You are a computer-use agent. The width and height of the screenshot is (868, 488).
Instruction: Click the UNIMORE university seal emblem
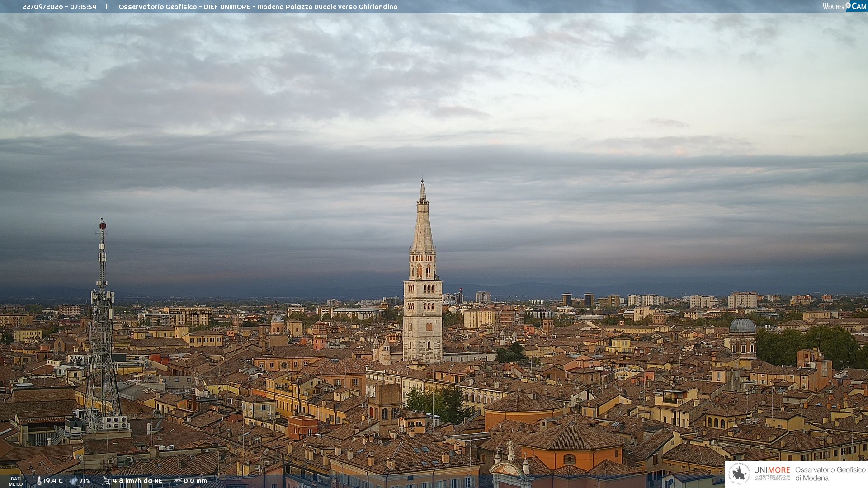tap(739, 474)
